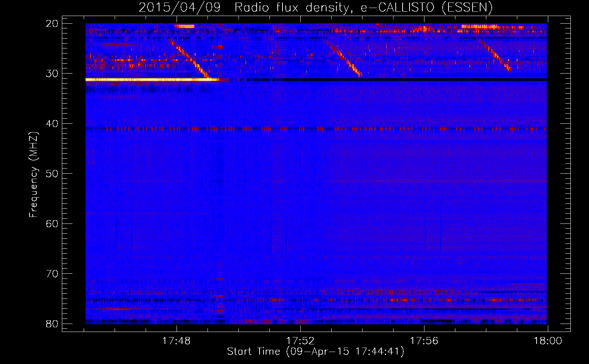Click the '60' frequency tick label
The width and height of the screenshot is (589, 364).
52,223
